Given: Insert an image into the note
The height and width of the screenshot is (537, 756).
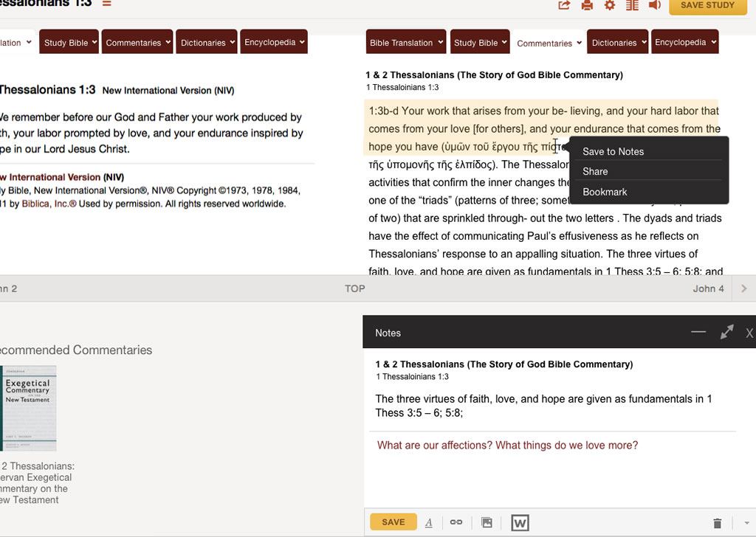Looking at the screenshot, I should click(487, 522).
